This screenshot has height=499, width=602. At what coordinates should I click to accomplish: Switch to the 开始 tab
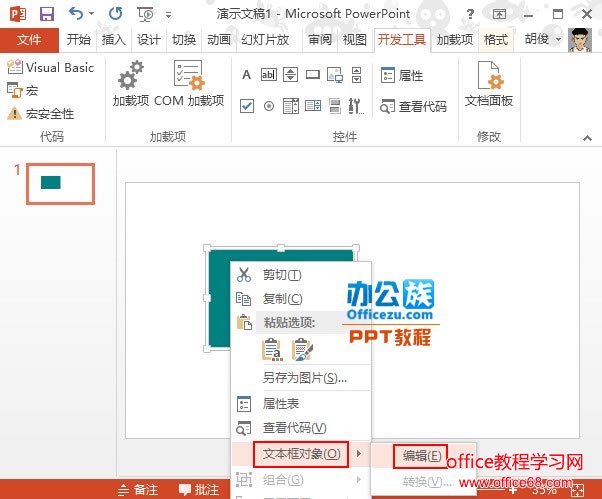coord(79,40)
